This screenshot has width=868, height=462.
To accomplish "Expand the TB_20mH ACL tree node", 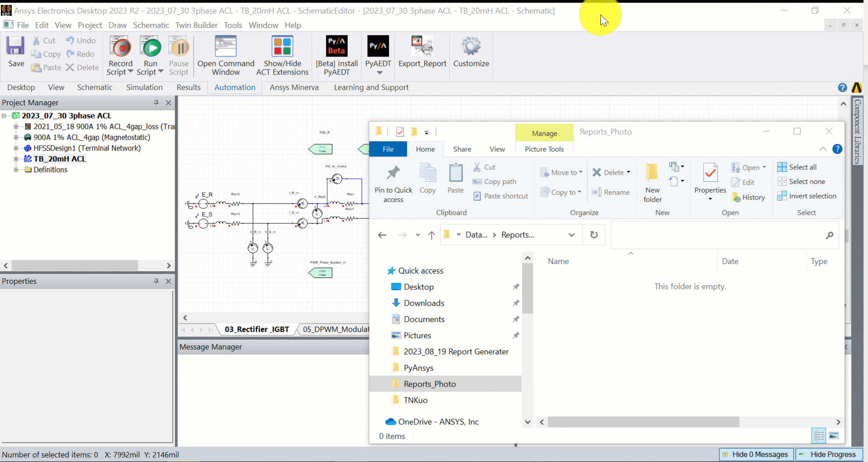I will (x=16, y=159).
